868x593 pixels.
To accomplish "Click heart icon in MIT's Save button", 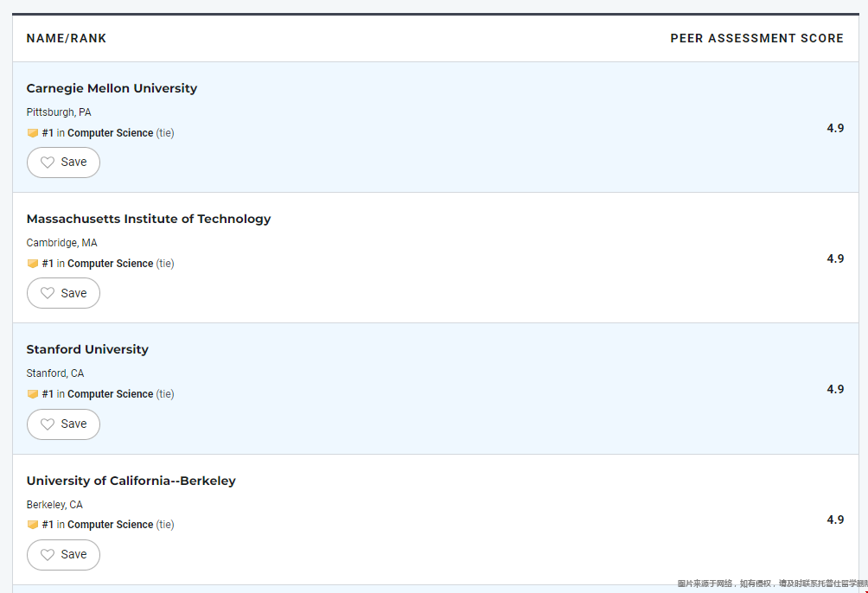I will 48,293.
